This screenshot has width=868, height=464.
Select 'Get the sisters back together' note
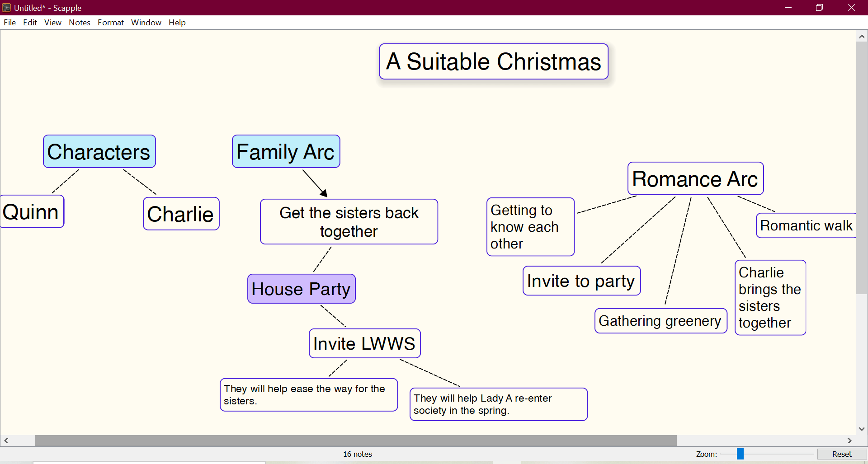[x=349, y=222]
